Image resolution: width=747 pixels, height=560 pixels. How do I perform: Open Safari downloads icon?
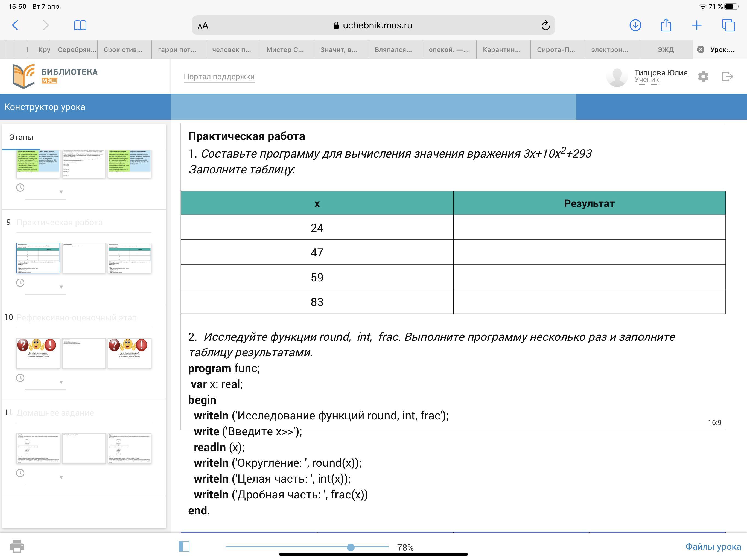[635, 25]
